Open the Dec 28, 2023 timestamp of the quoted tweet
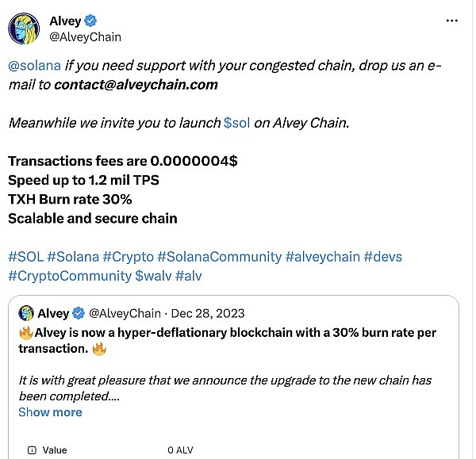Viewport: 476px width, 459px height. coord(209,312)
